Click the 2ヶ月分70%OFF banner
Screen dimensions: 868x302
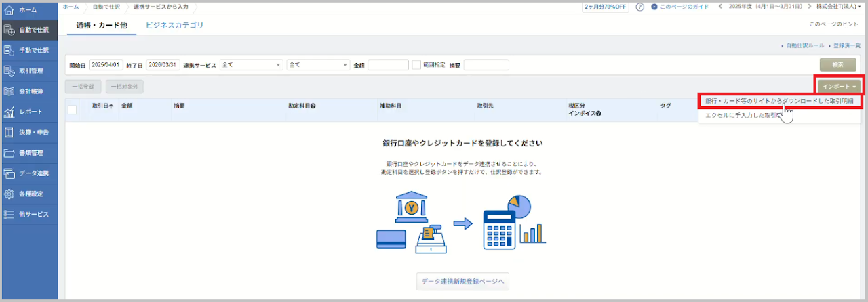click(x=605, y=7)
